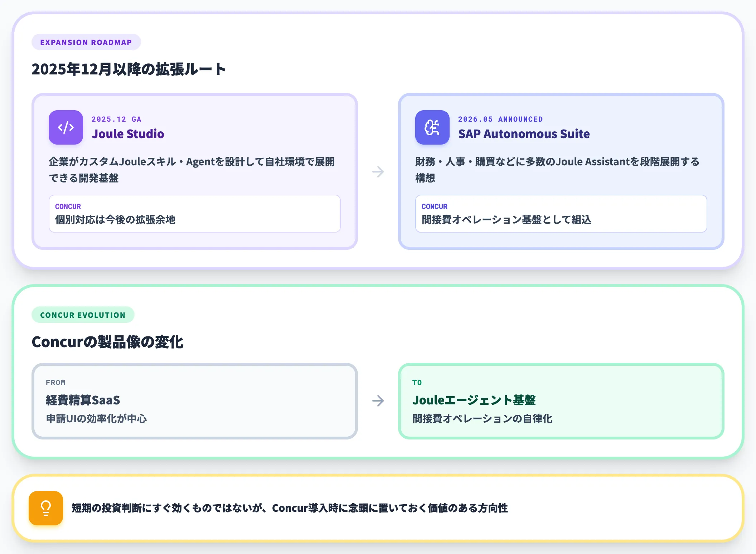Click the EXPANSION ROADMAP badge
The width and height of the screenshot is (756, 554).
(x=86, y=42)
